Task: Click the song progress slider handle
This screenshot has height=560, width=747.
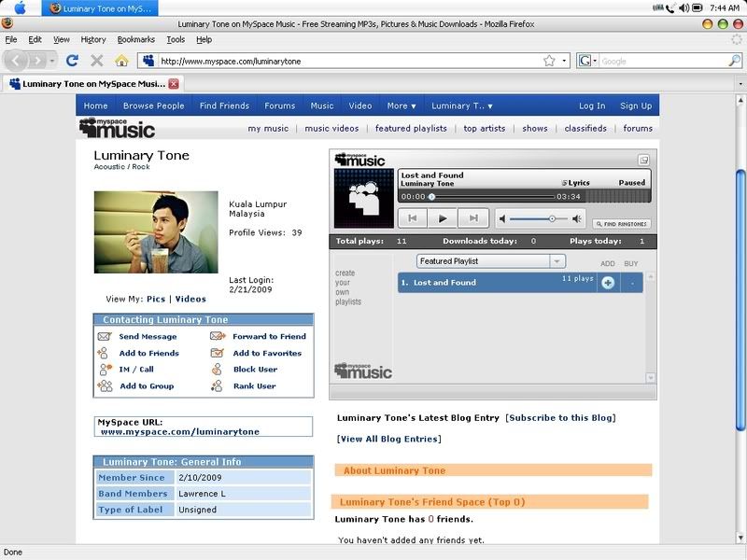Action: [x=431, y=197]
